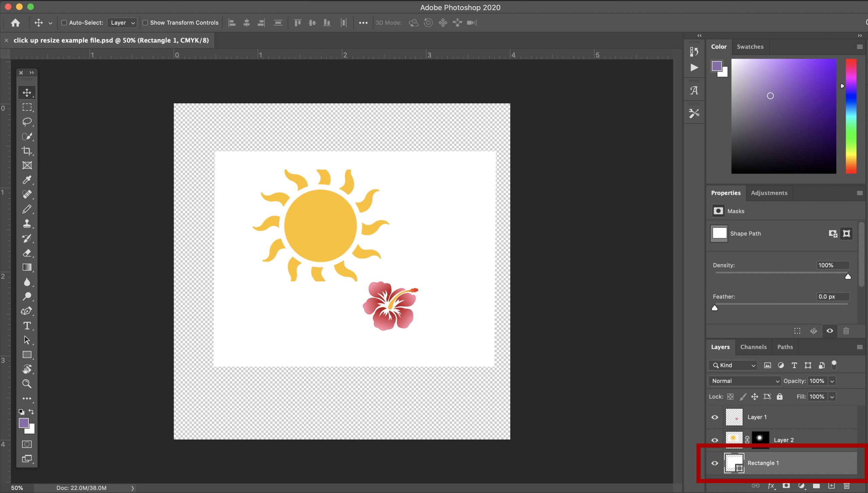Select the Rectangle shape tool
Viewport: 868px width, 493px height.
27,354
